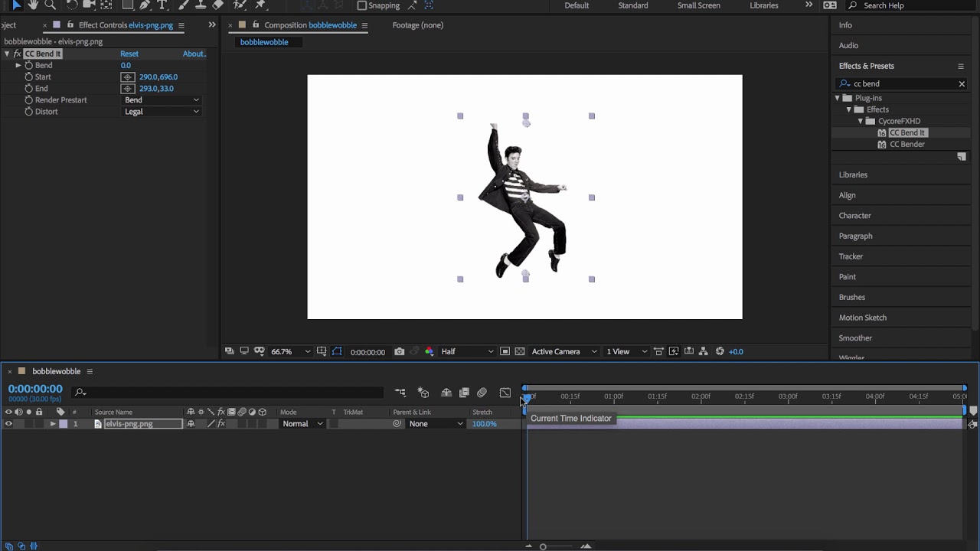The height and width of the screenshot is (551, 980).
Task: Select the Hand tool
Action: 33,5
